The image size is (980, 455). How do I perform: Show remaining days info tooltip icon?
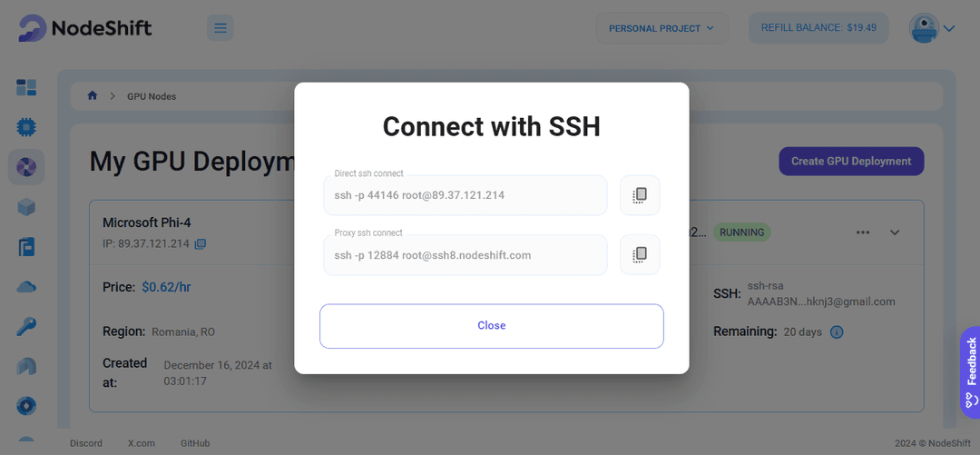coord(837,331)
